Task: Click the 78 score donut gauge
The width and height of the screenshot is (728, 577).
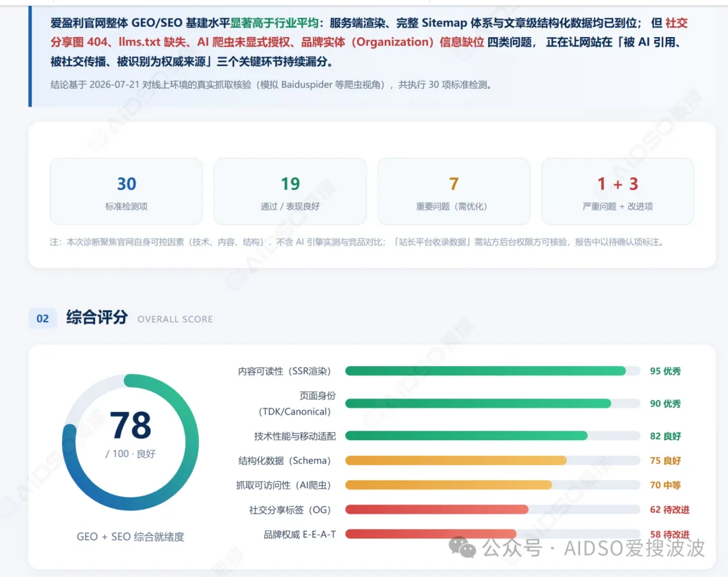Action: point(131,442)
